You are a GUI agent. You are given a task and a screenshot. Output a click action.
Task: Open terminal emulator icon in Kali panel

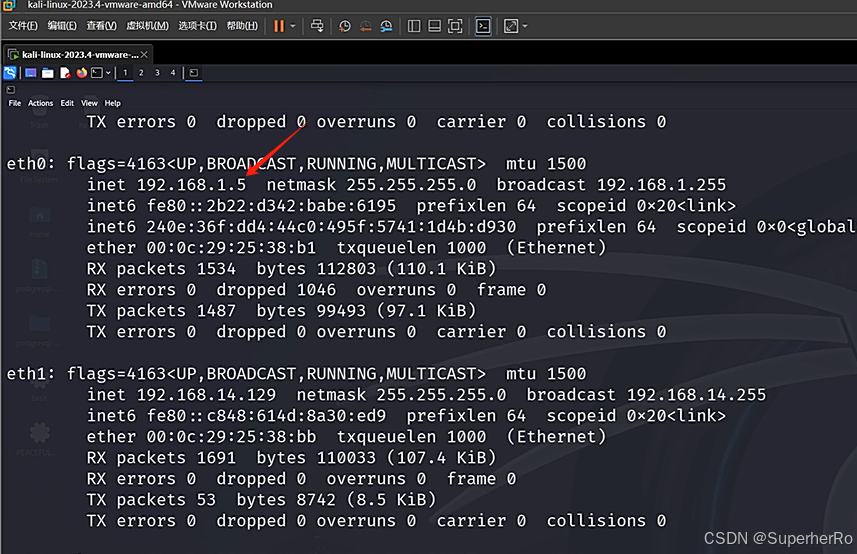pyautogui.click(x=97, y=73)
